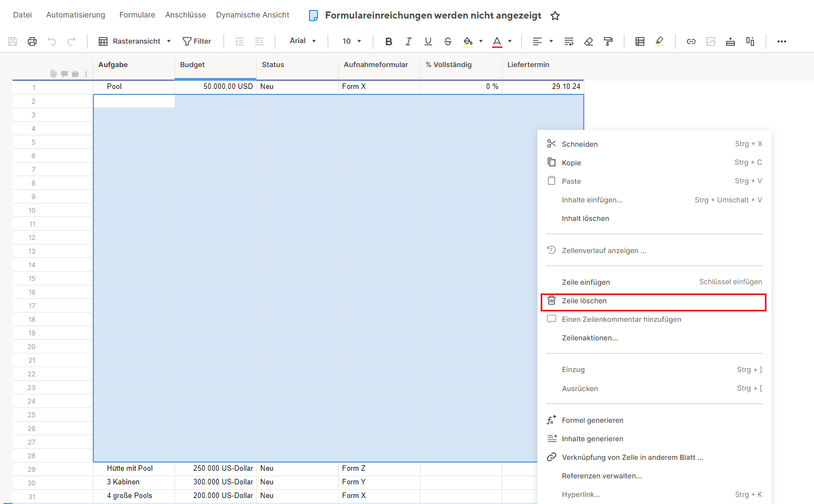Apply the red text color letter A

[x=497, y=41]
